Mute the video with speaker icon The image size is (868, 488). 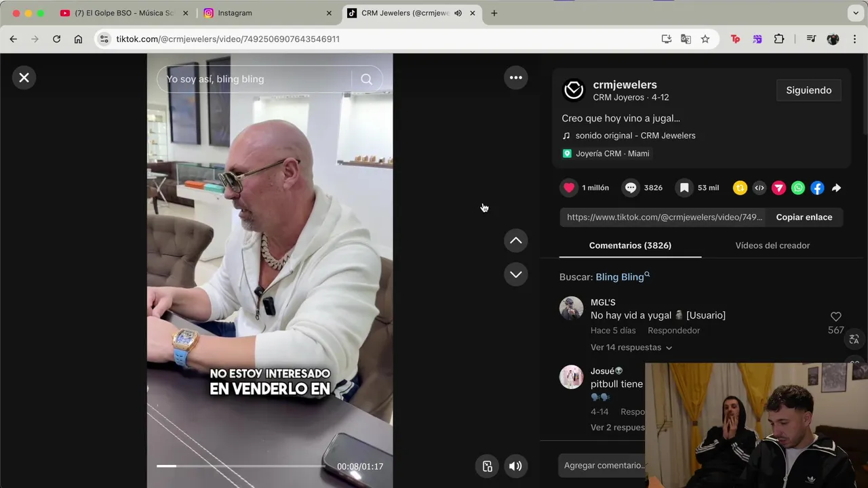pyautogui.click(x=515, y=466)
